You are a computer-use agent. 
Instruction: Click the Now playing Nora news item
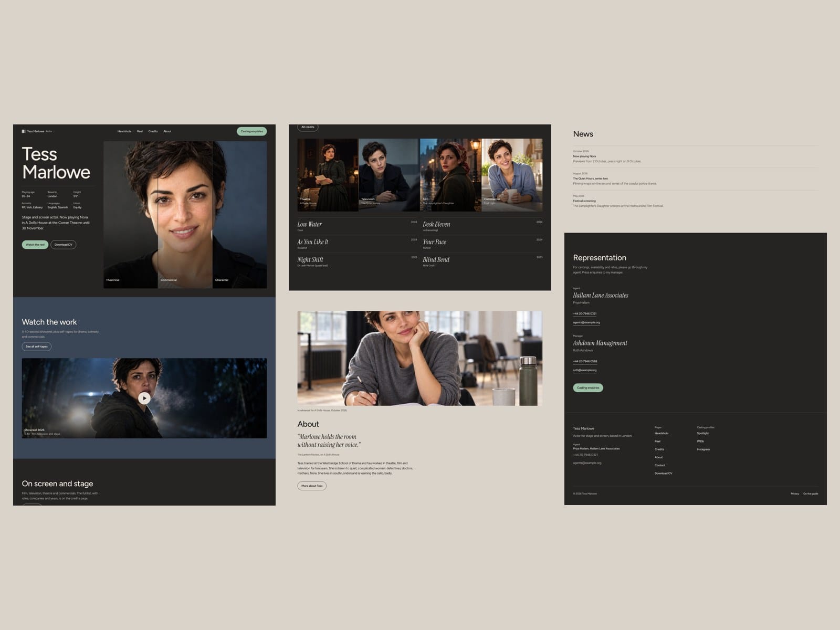tap(696, 156)
